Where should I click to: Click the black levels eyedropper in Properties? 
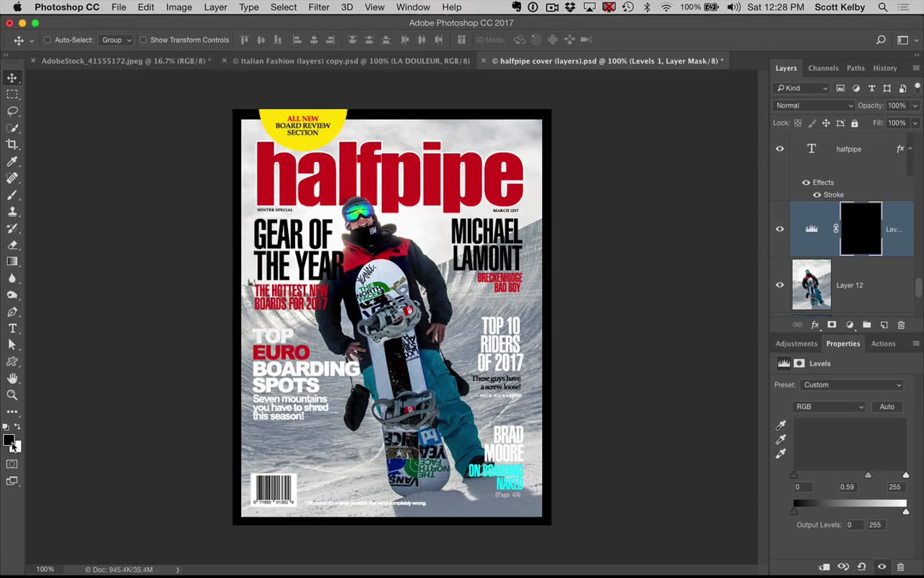pyautogui.click(x=780, y=426)
